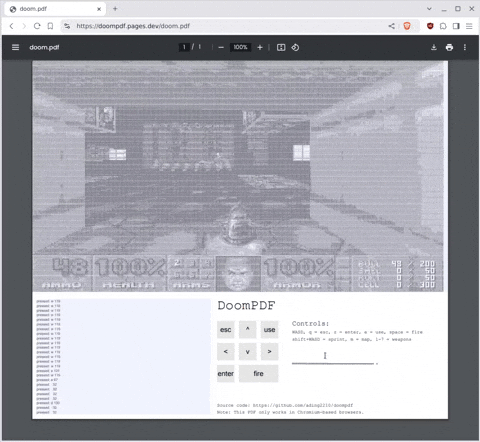The height and width of the screenshot is (442, 480).
Task: Click the down v game button
Action: (248, 351)
